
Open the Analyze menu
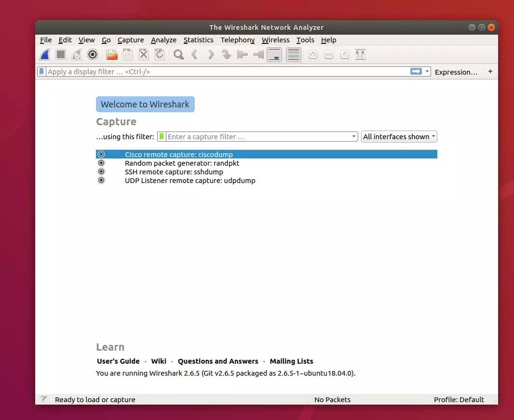pos(163,40)
